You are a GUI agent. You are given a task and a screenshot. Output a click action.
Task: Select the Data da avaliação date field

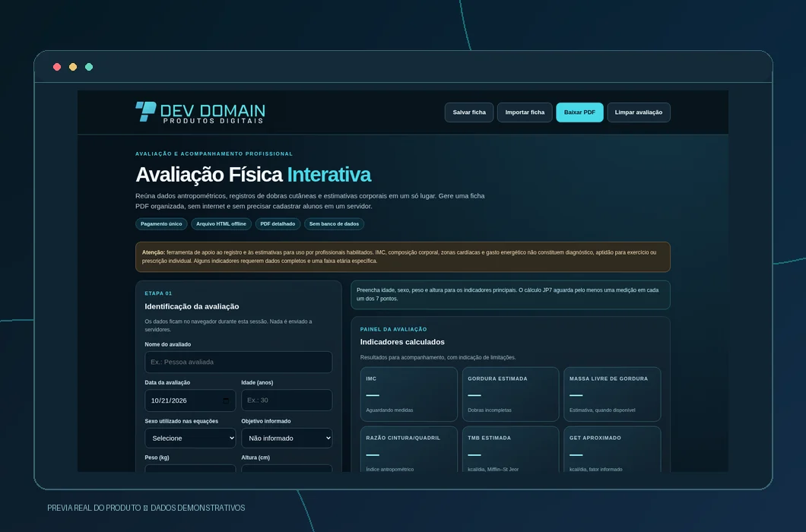point(190,401)
